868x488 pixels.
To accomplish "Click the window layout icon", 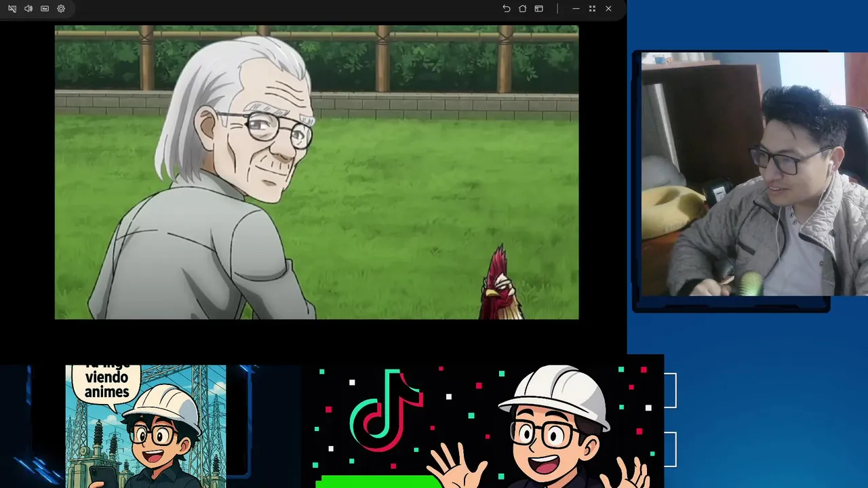I will point(539,9).
